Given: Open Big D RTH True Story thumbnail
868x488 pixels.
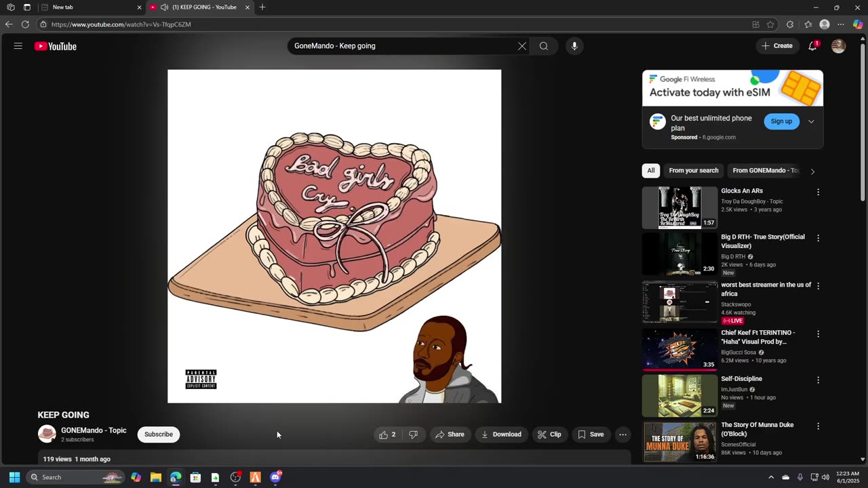Looking at the screenshot, I should [679, 254].
